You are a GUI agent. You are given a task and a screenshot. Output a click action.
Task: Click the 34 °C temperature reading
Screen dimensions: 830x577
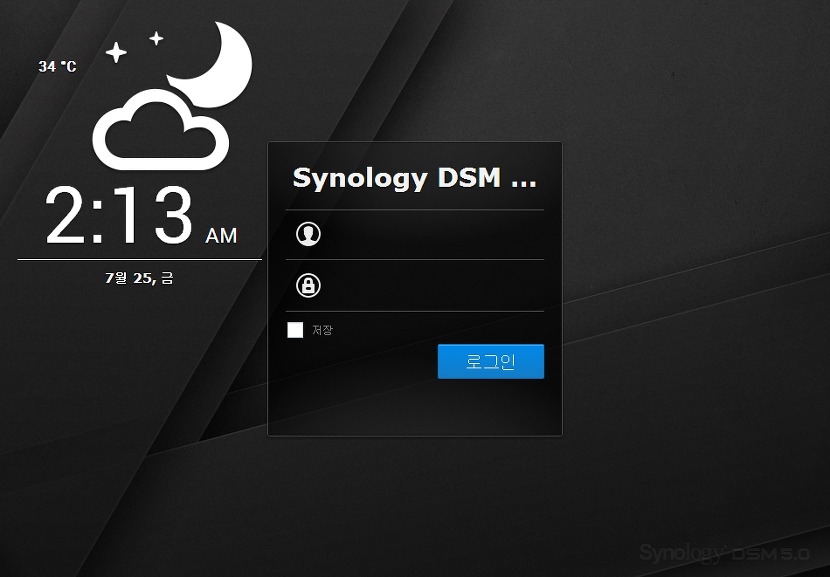[x=57, y=67]
